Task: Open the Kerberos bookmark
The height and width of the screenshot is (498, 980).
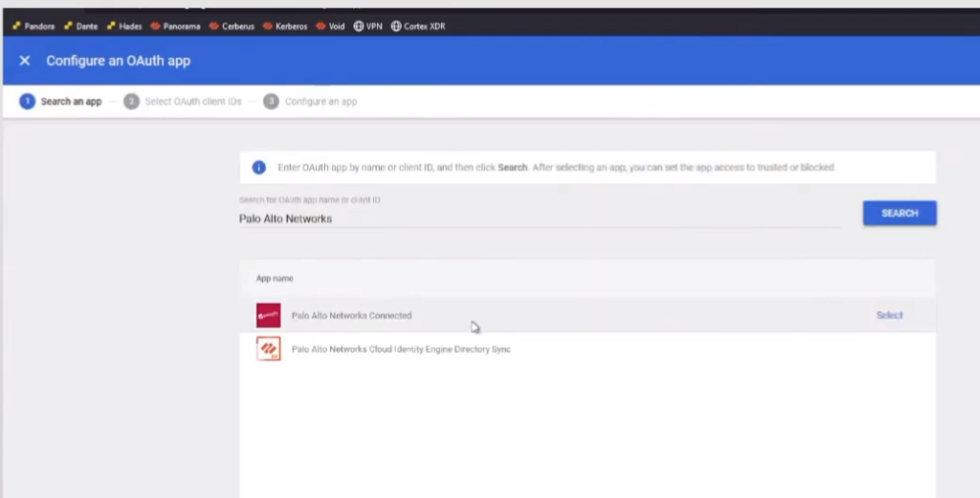Action: tap(286, 27)
